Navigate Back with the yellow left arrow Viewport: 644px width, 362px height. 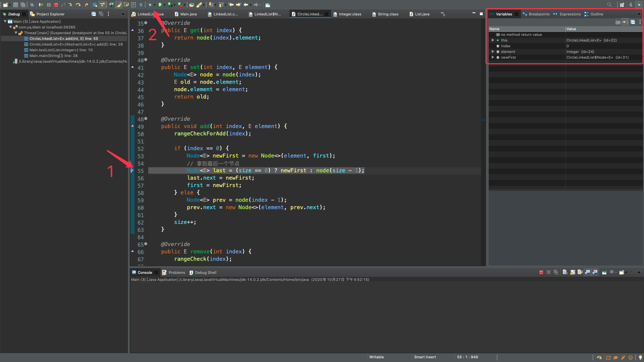pyautogui.click(x=246, y=5)
